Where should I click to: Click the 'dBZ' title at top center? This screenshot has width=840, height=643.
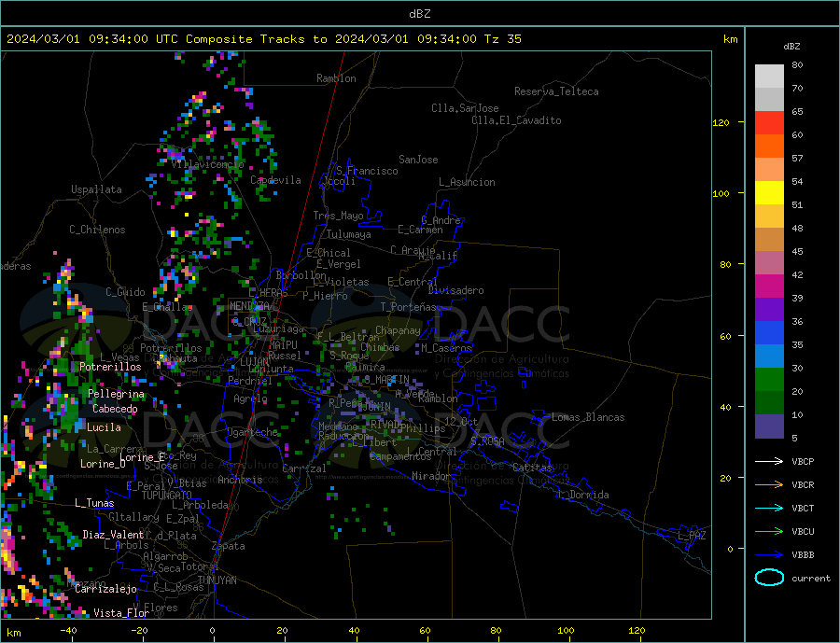click(x=419, y=14)
